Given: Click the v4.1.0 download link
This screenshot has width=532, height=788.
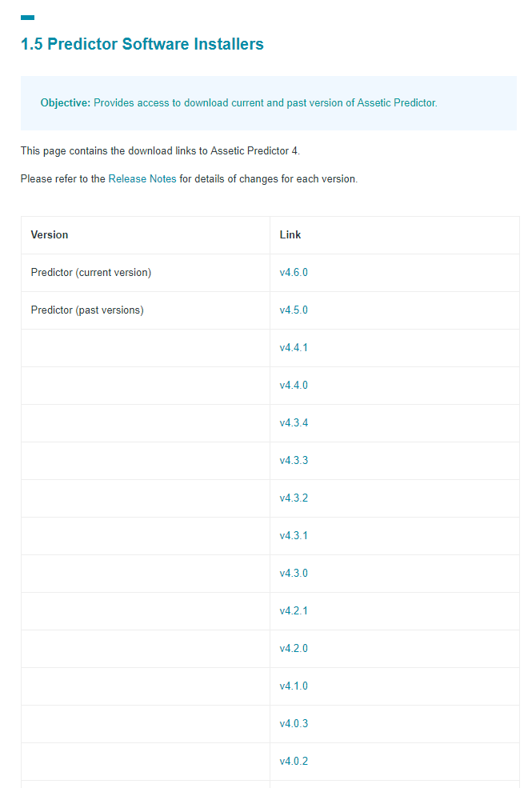Looking at the screenshot, I should pyautogui.click(x=294, y=686).
